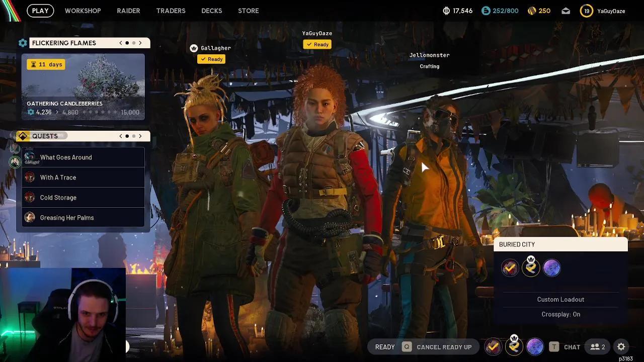Click the gold feather currency icon showing 250
644x362 pixels.
pos(532,11)
